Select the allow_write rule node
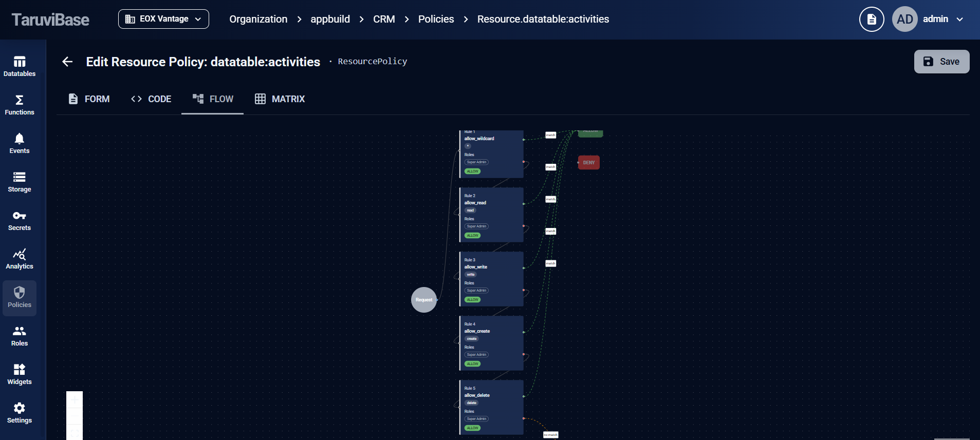The image size is (980, 440). 491,279
